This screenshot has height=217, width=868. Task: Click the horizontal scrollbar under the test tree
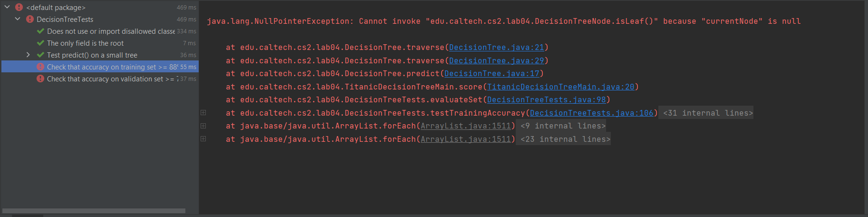[x=94, y=211]
